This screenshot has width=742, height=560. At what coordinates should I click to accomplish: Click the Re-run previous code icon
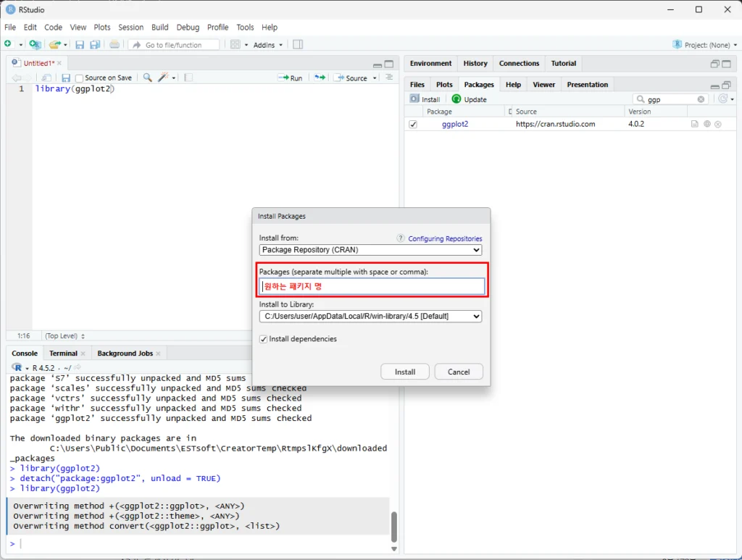(x=320, y=78)
